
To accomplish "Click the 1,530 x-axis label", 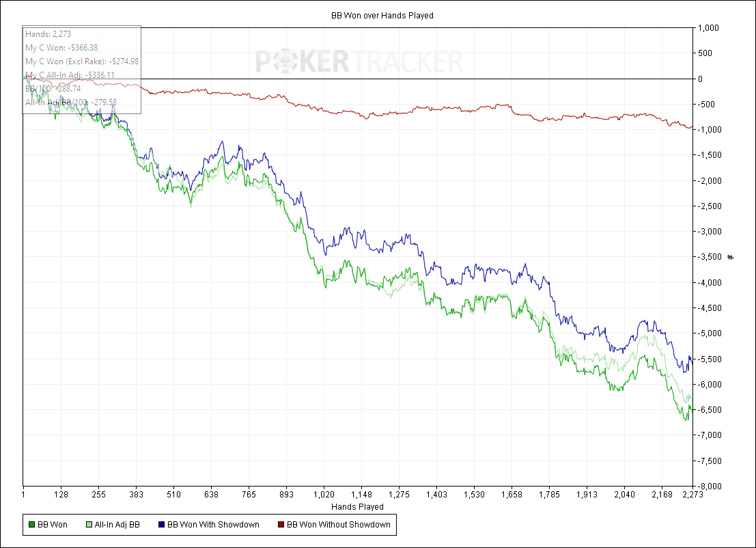I will [x=474, y=495].
